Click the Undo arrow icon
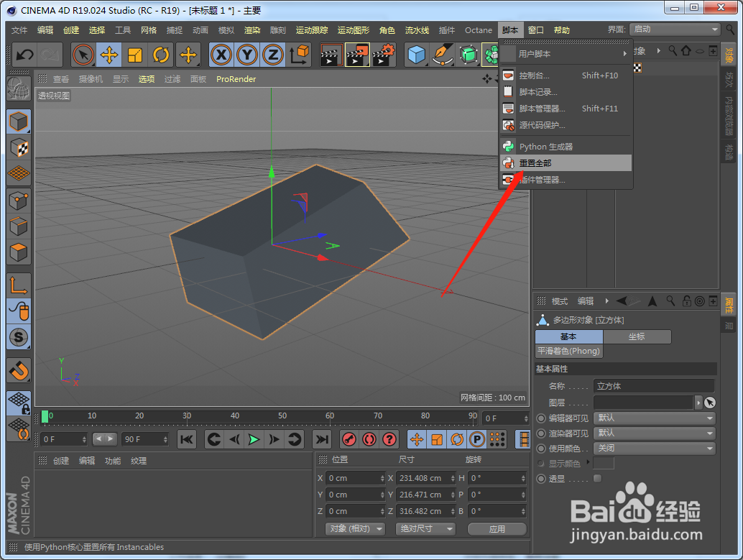The image size is (743, 560). coord(24,55)
